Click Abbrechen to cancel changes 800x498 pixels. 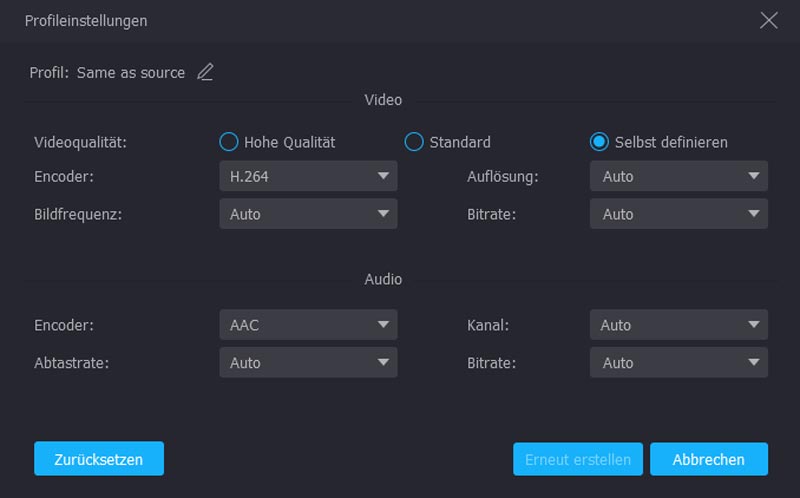pos(708,460)
